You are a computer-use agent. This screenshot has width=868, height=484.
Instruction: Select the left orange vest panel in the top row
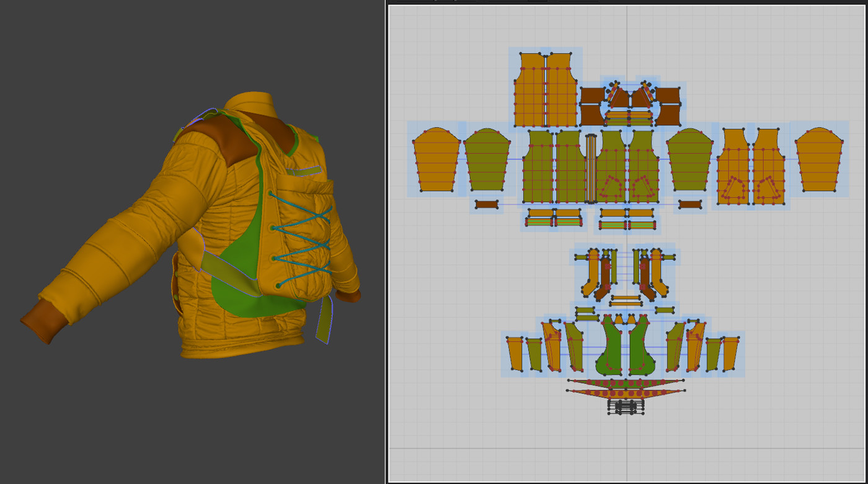(529, 90)
